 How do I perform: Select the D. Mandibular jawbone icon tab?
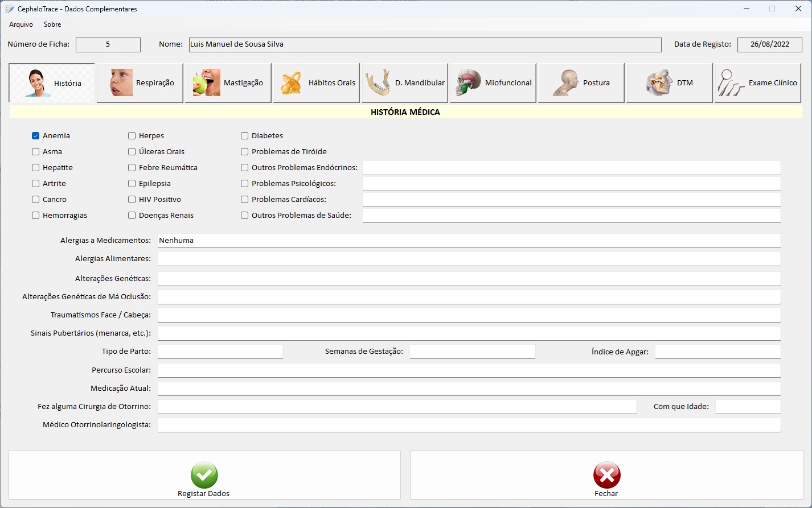[405, 83]
